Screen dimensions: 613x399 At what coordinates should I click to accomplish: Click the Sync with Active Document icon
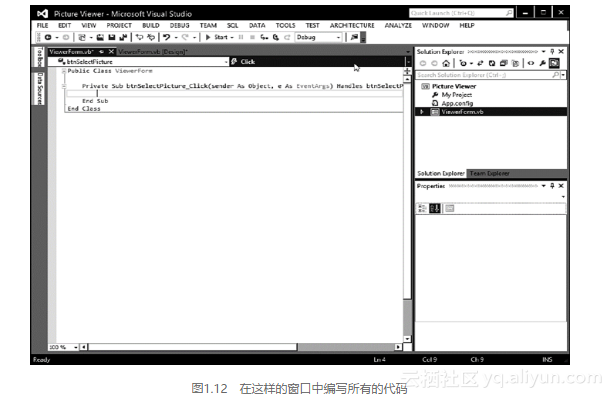[480, 63]
